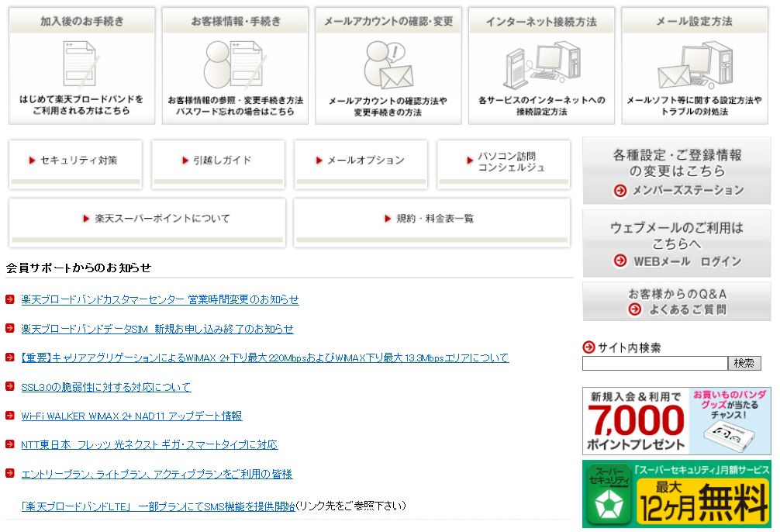Image resolution: width=780 pixels, height=532 pixels.
Task: Click the red bullet icon beside SSL3.0 notice
Action: pyautogui.click(x=9, y=385)
